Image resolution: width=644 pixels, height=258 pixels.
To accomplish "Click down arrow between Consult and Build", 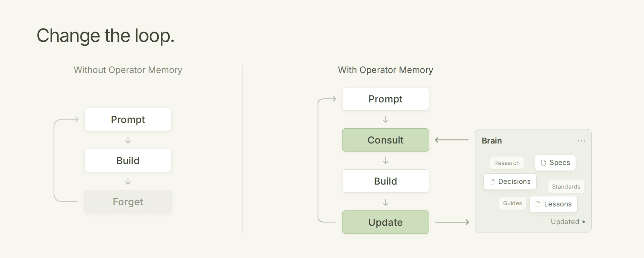I will pyautogui.click(x=386, y=161).
